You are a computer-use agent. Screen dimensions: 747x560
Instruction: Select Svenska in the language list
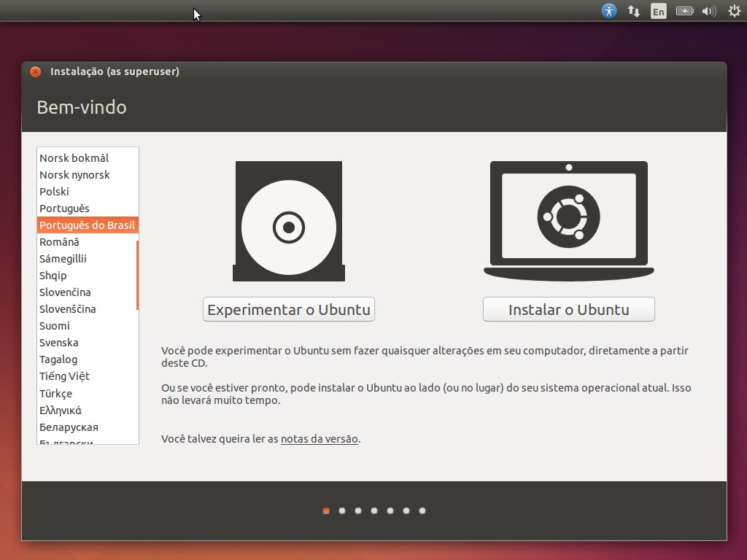point(59,343)
